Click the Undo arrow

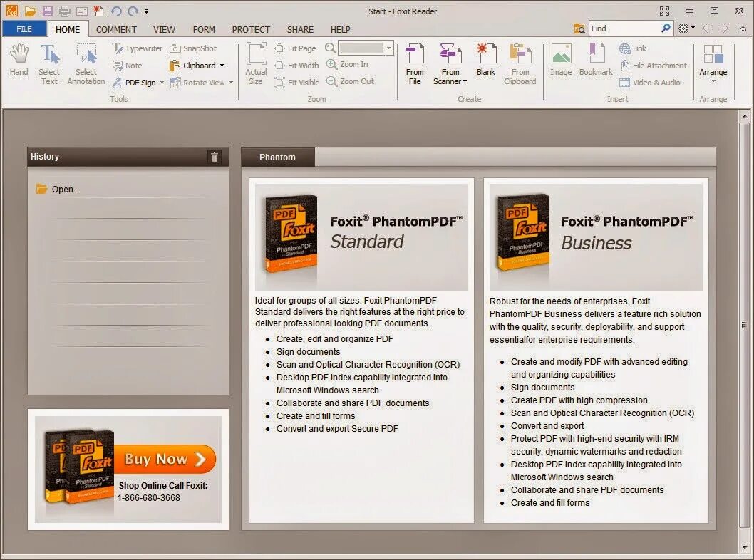(x=116, y=11)
